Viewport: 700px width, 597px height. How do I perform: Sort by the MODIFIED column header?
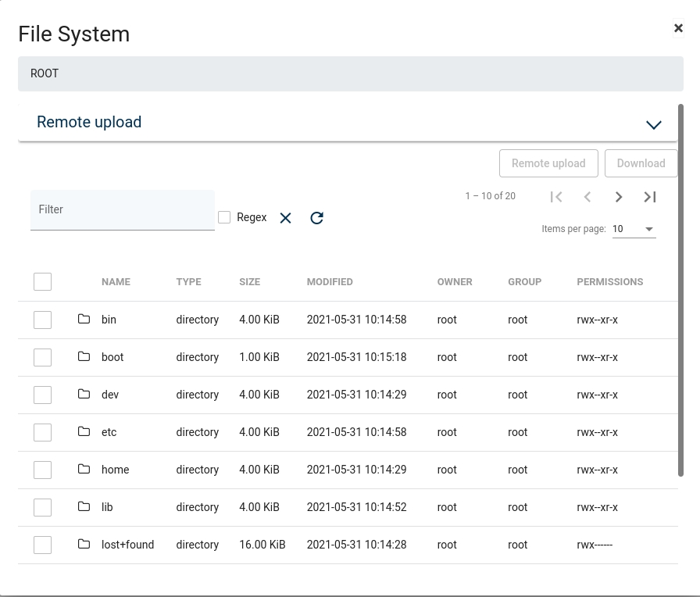coord(330,282)
